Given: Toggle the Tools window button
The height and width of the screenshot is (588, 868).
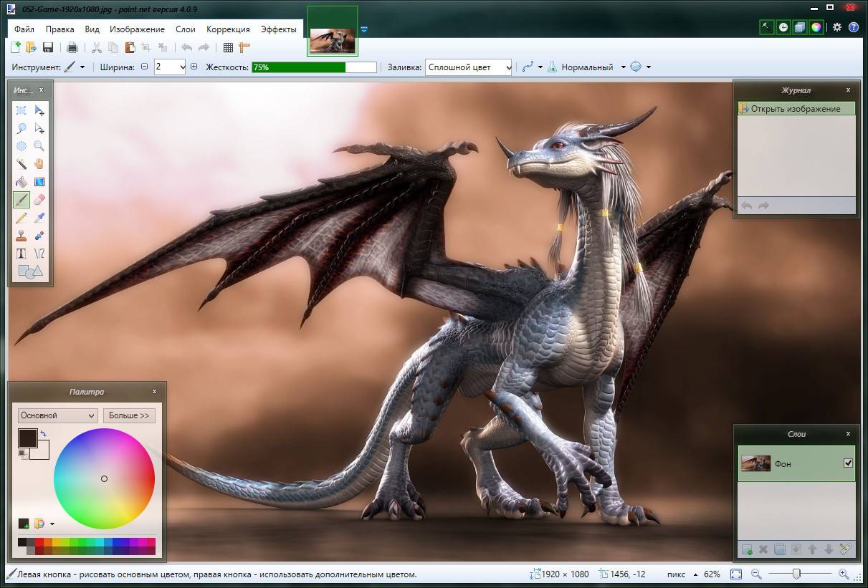Looking at the screenshot, I should click(767, 27).
